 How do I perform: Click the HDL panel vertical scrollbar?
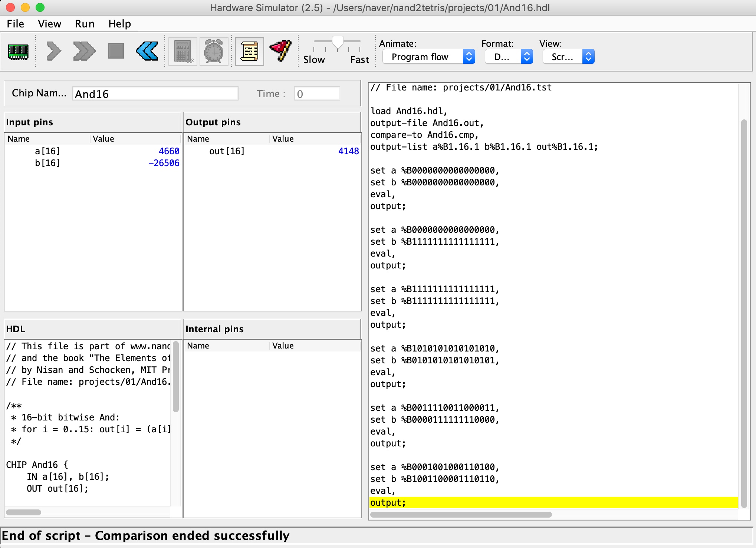(x=176, y=376)
